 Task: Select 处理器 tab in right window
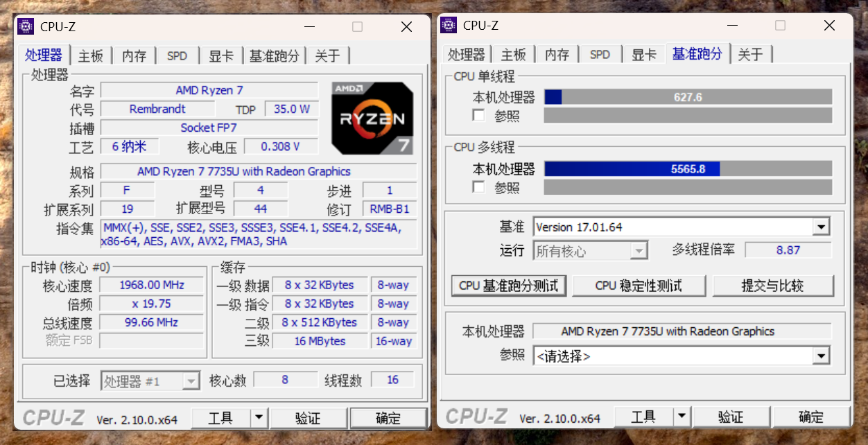click(x=466, y=55)
